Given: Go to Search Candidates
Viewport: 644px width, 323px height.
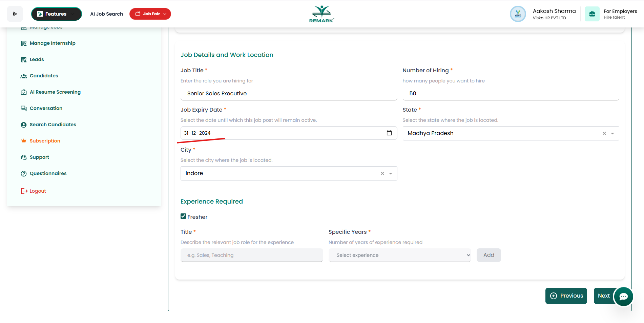Looking at the screenshot, I should tap(53, 125).
